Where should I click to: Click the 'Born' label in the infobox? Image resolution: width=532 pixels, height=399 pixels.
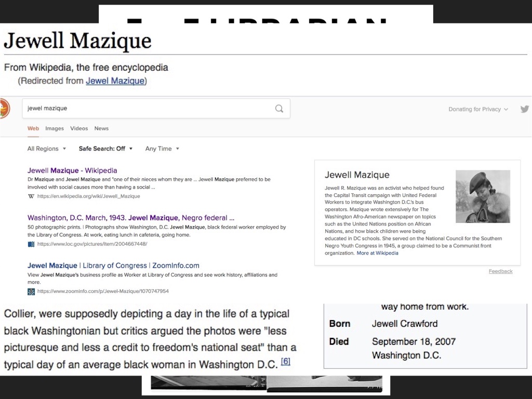[340, 324]
